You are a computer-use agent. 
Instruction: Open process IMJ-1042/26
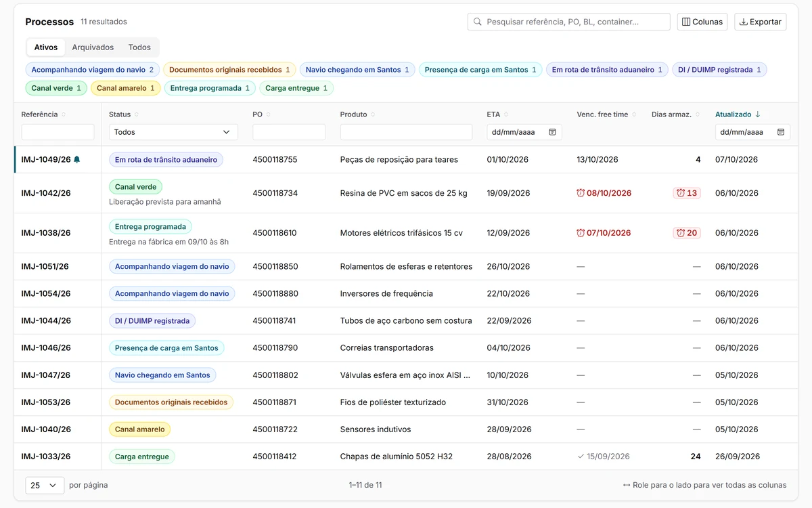click(46, 193)
